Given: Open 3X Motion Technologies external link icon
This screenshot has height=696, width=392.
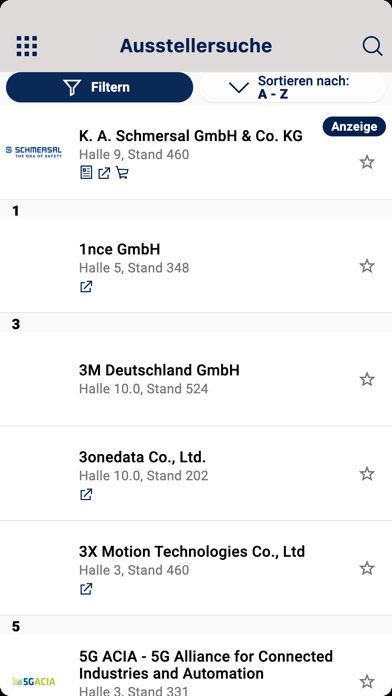Looking at the screenshot, I should 86,589.
